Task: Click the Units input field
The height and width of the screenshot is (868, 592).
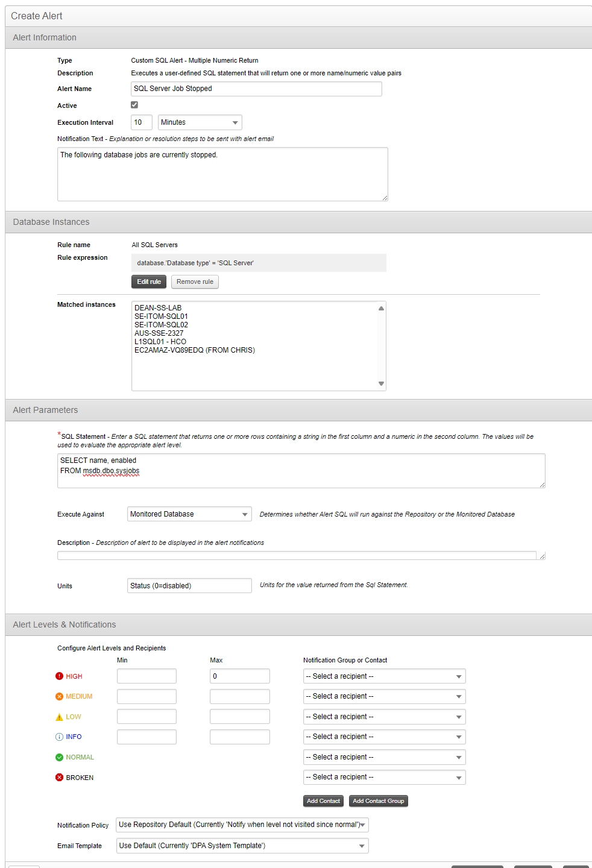Action: click(189, 585)
